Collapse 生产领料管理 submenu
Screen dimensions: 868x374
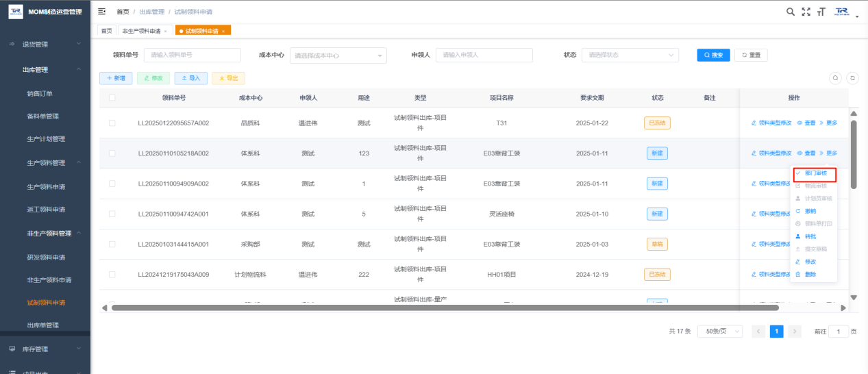point(45,163)
